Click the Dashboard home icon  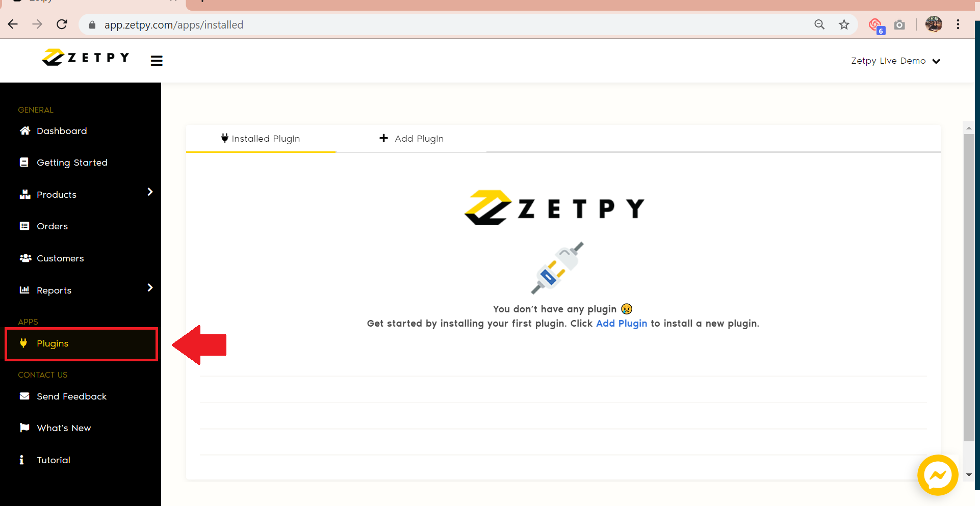coord(24,130)
